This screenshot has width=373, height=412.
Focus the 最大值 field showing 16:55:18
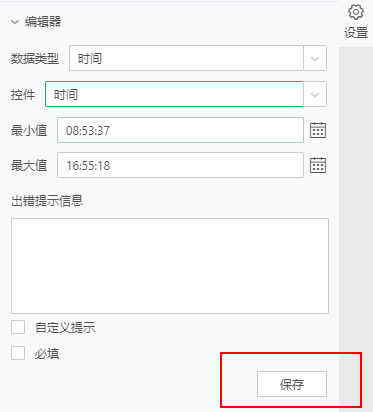[180, 165]
